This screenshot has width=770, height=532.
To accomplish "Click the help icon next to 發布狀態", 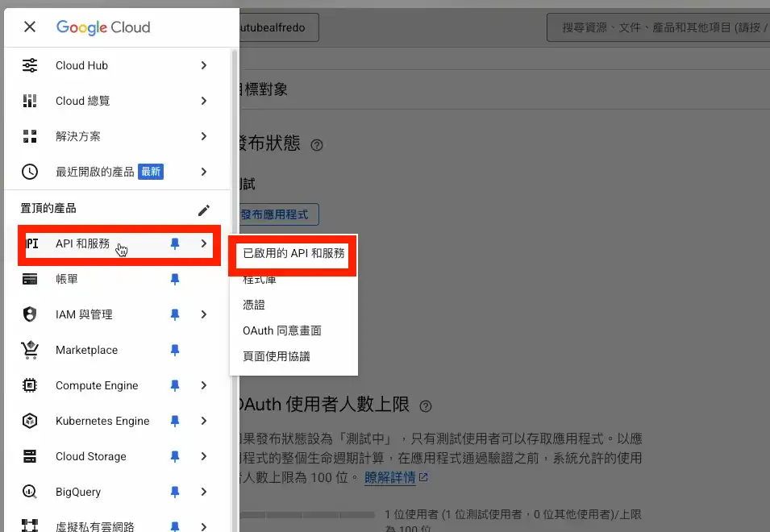I will click(317, 145).
